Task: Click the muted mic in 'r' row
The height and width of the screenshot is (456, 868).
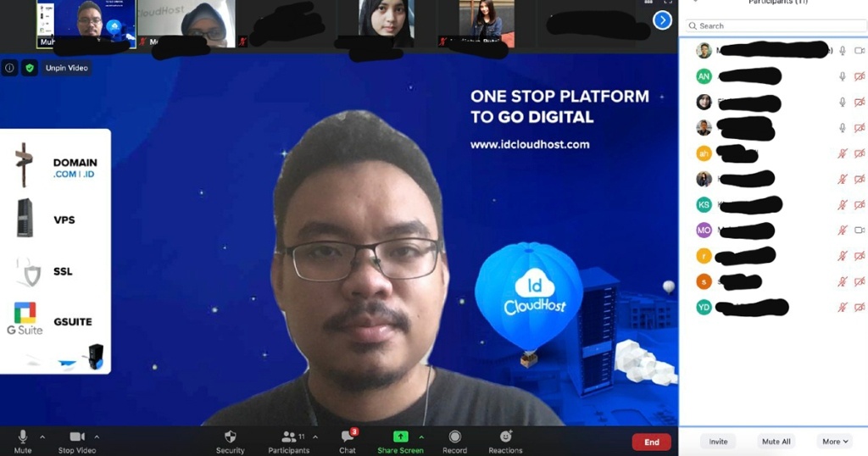Action: click(843, 256)
